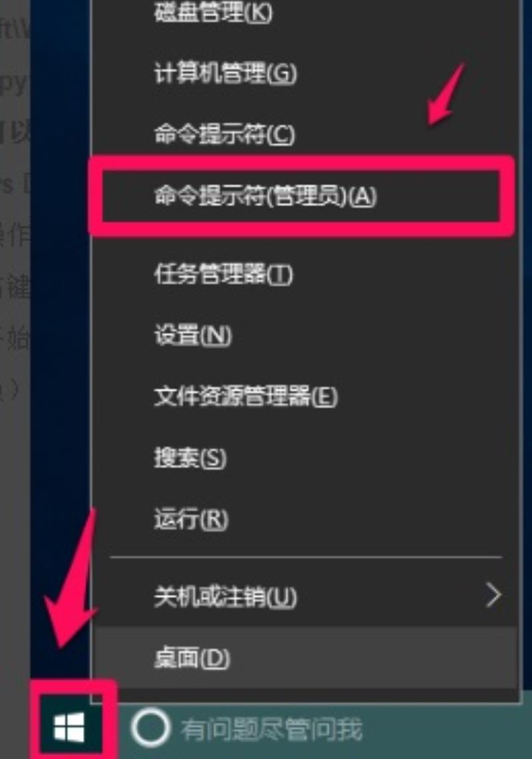532x759 pixels.
Task: Open 磁盘管理(K) from the context menu
Action: click(x=305, y=13)
